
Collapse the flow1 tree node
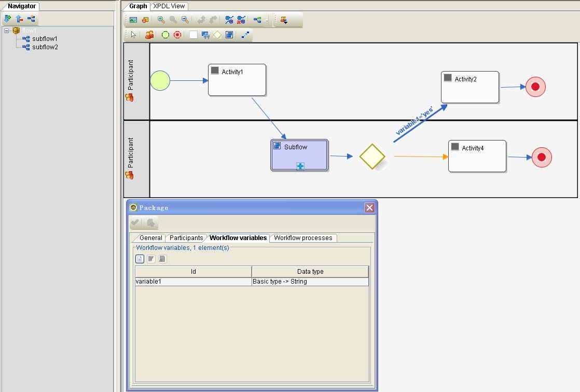6,31
